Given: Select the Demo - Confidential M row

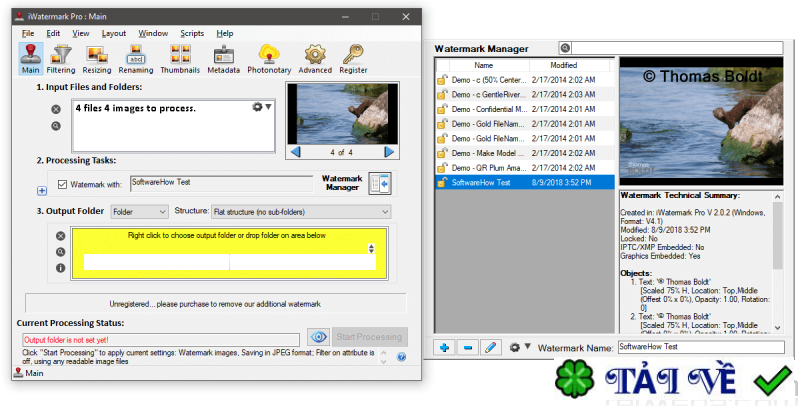Looking at the screenshot, I should (525, 109).
